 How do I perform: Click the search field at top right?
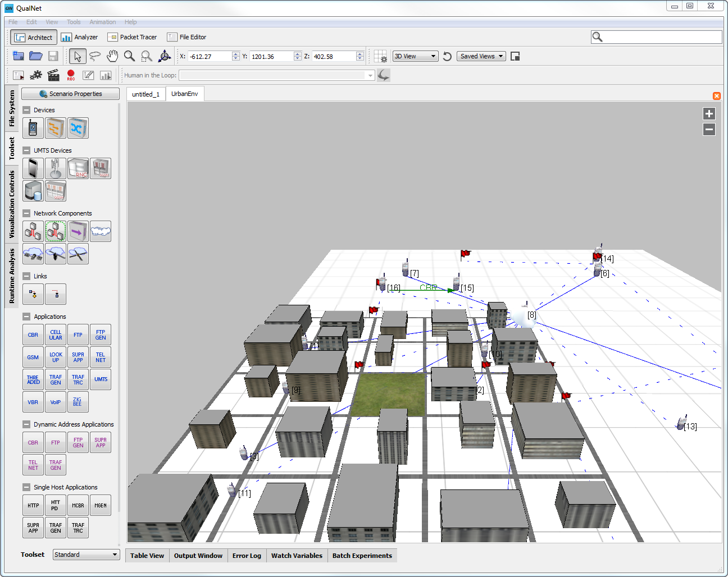tap(657, 36)
